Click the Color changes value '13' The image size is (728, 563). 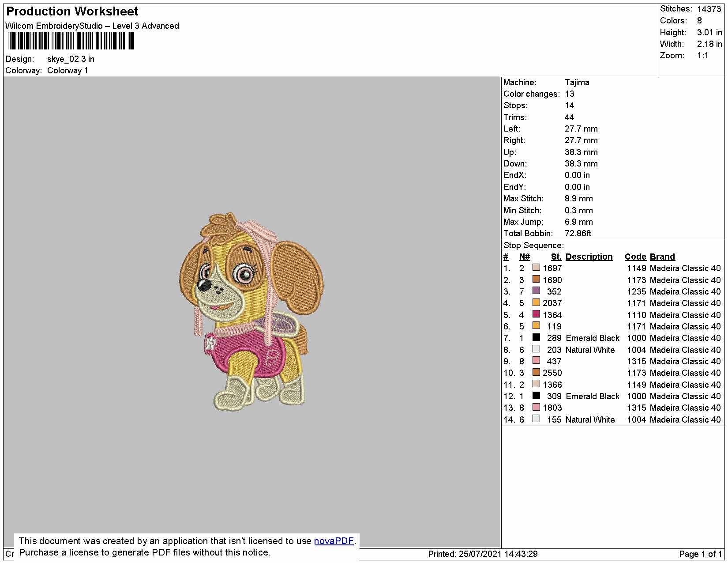tap(570, 94)
